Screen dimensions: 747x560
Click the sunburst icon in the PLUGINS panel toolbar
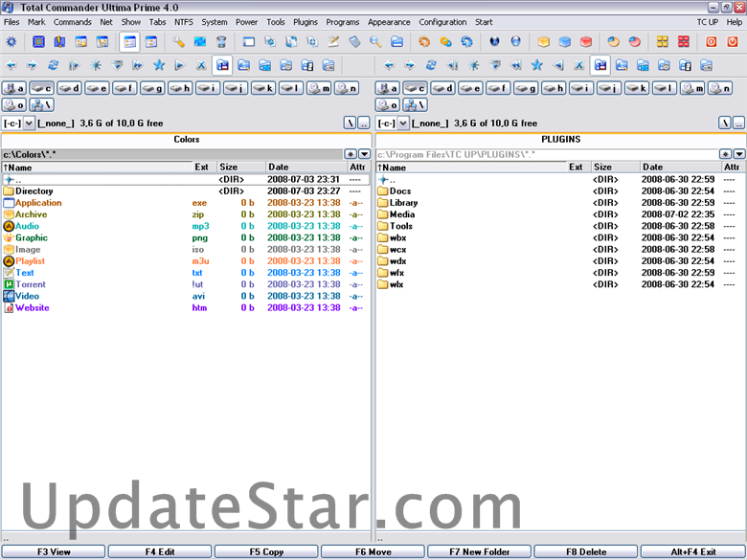(x=473, y=65)
